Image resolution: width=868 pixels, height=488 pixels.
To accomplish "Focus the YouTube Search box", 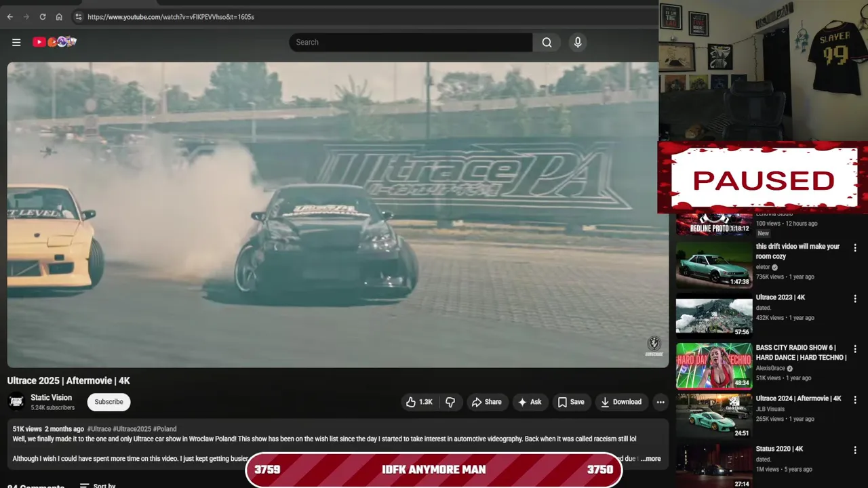I will (x=411, y=42).
